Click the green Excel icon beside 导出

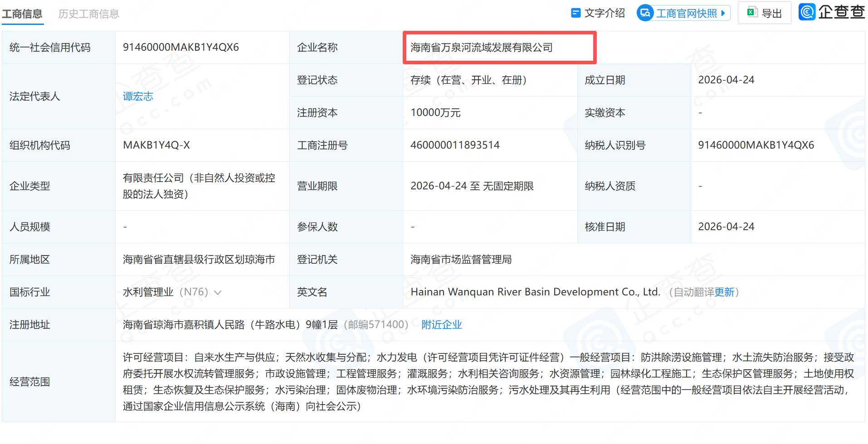click(x=752, y=13)
